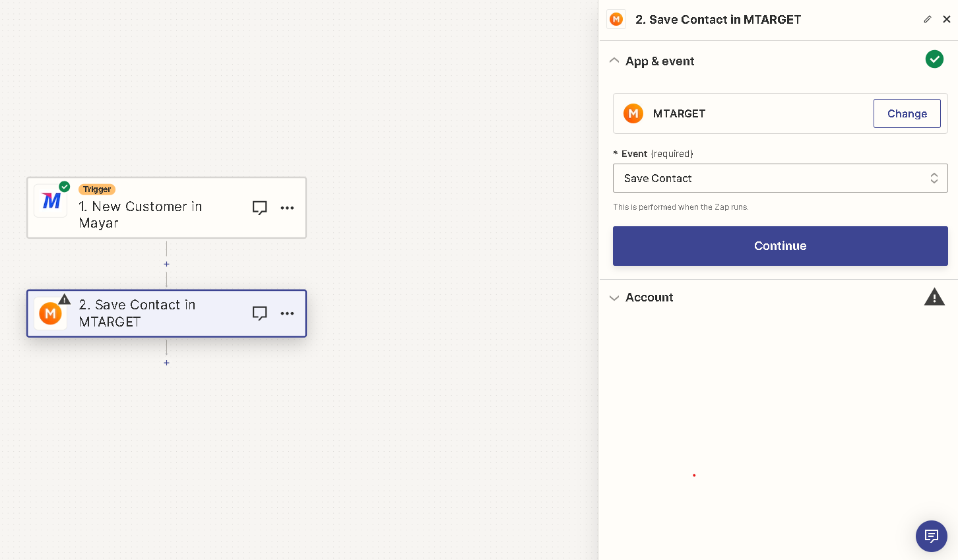Click the 'MTARGET' app name in selector row

pos(679,113)
